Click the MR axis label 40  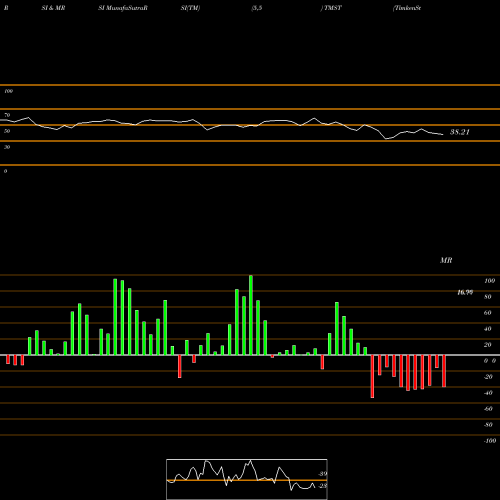pos(488,329)
